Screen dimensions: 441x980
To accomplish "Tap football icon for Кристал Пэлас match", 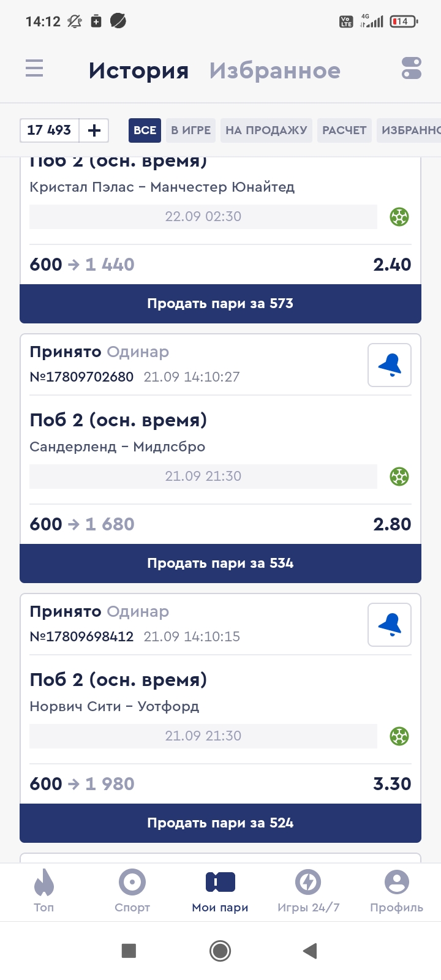I will pos(399,217).
